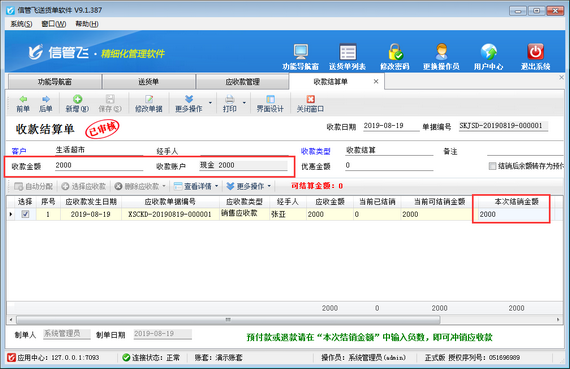The height and width of the screenshot is (369, 570).
Task: Open the 送货单列表 header icon
Action: tap(348, 52)
